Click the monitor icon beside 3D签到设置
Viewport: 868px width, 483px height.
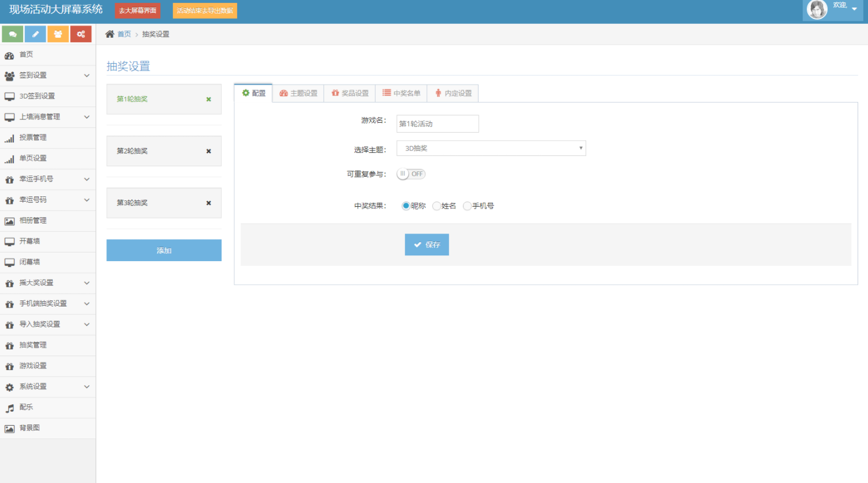[9, 97]
